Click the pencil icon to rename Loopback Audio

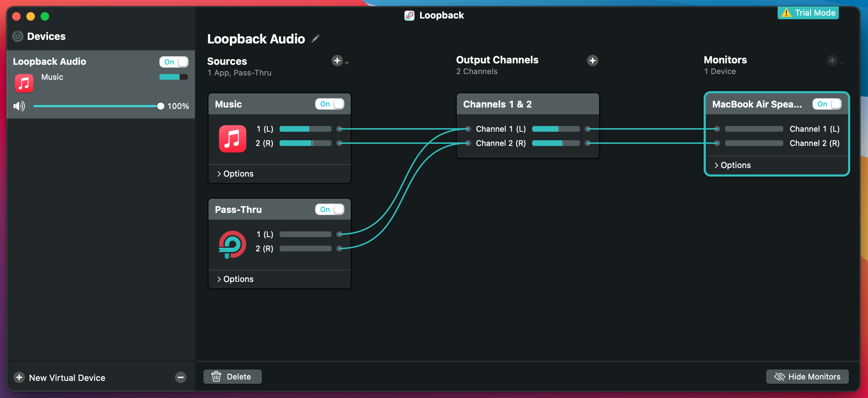click(315, 38)
